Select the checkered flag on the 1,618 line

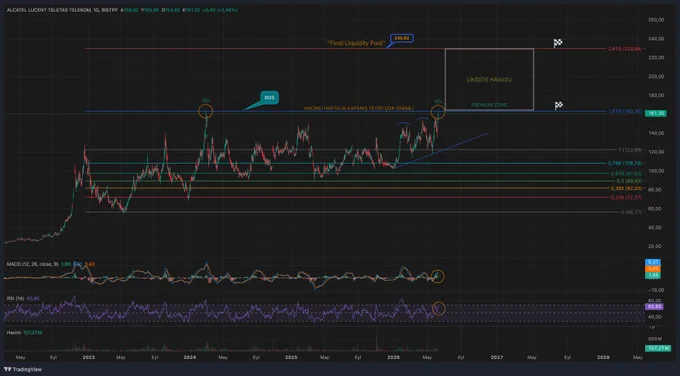click(x=559, y=105)
